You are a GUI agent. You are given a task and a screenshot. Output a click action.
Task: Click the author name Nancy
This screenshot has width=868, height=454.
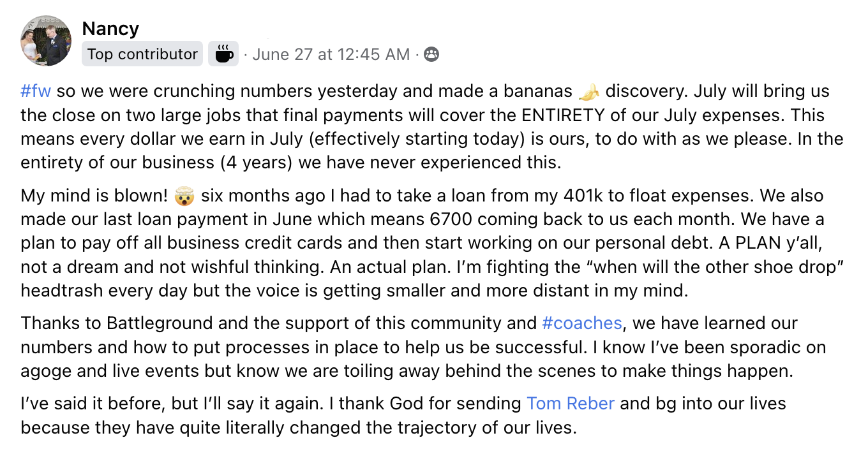click(x=110, y=29)
